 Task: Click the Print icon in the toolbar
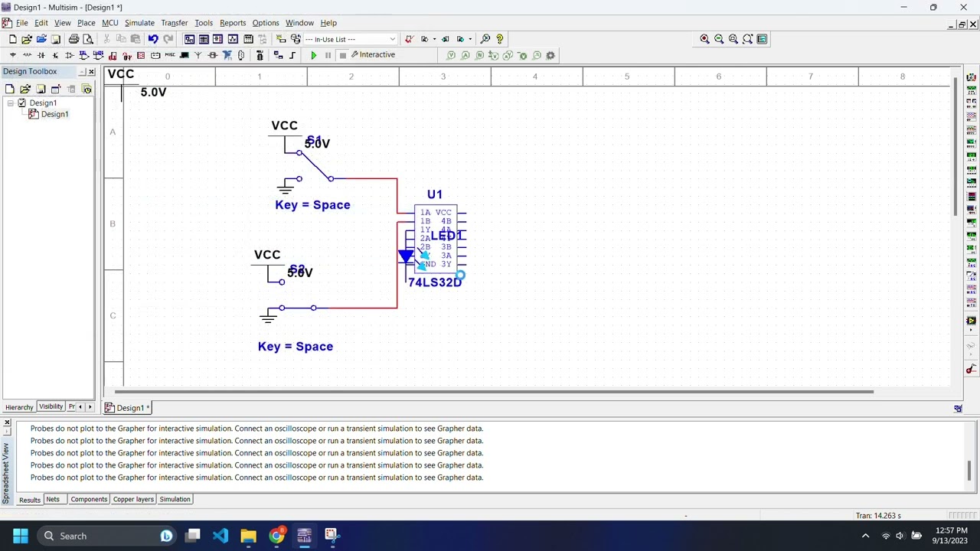point(73,39)
